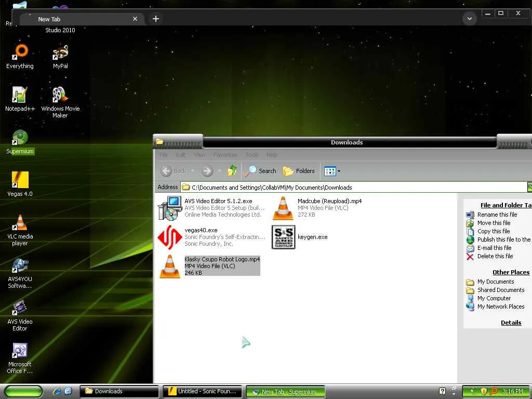Select Madcube (Reupload).mp4 video file

click(x=317, y=208)
